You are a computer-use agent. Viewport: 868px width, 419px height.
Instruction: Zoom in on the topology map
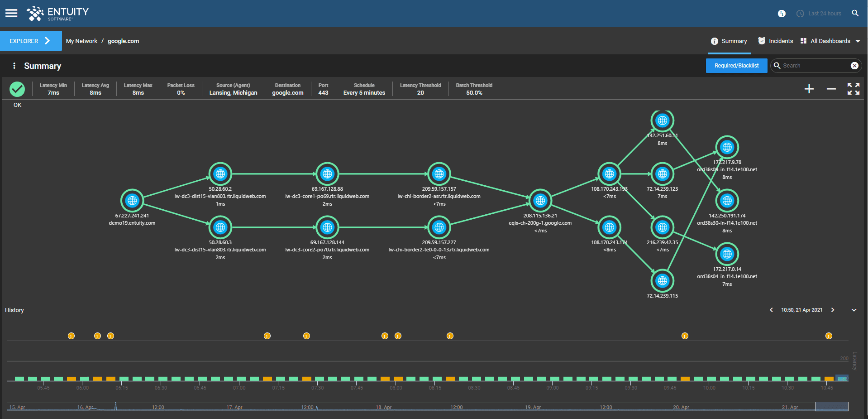809,89
